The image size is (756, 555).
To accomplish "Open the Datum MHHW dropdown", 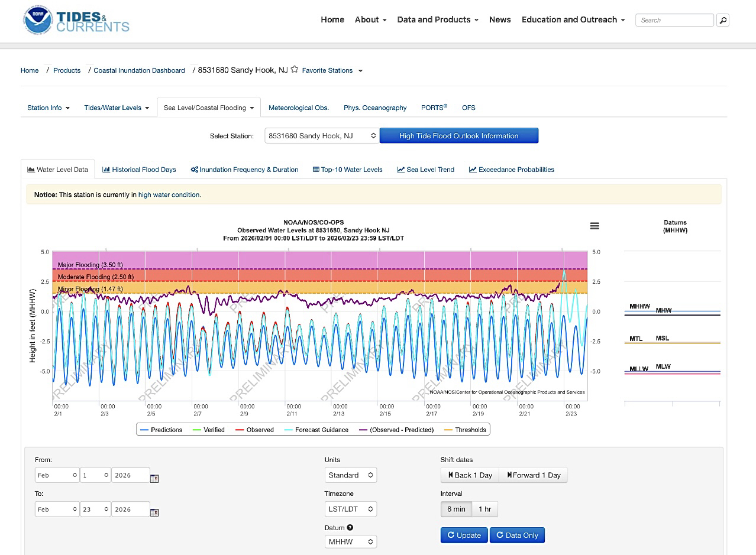I will click(350, 541).
